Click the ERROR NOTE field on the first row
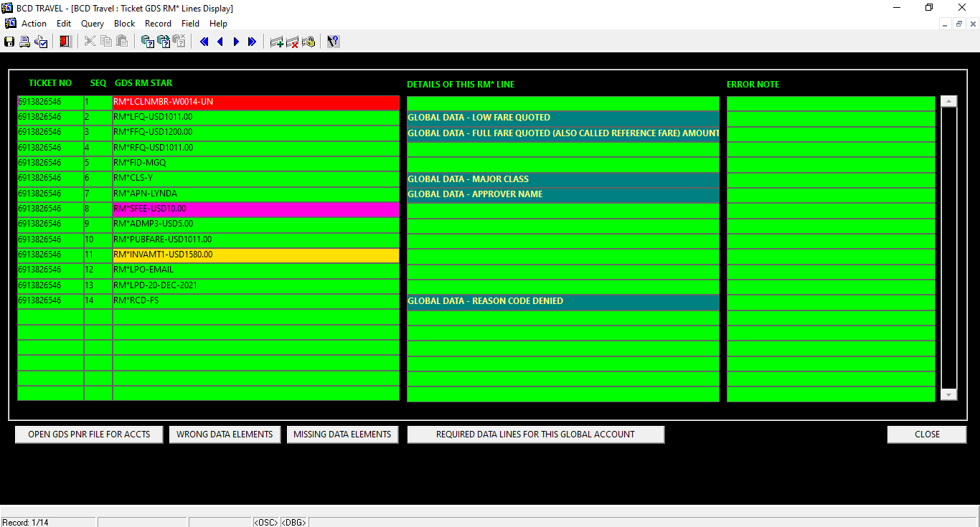This screenshot has height=527, width=980. [831, 103]
